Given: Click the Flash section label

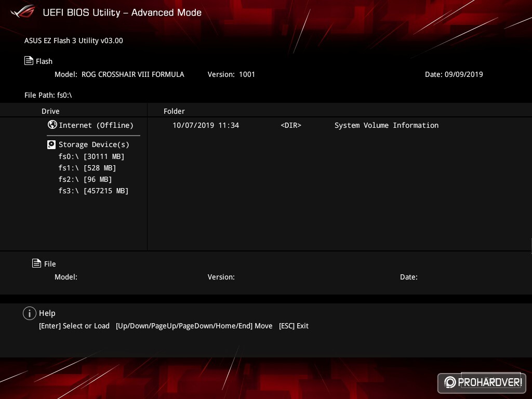Looking at the screenshot, I should [x=44, y=61].
